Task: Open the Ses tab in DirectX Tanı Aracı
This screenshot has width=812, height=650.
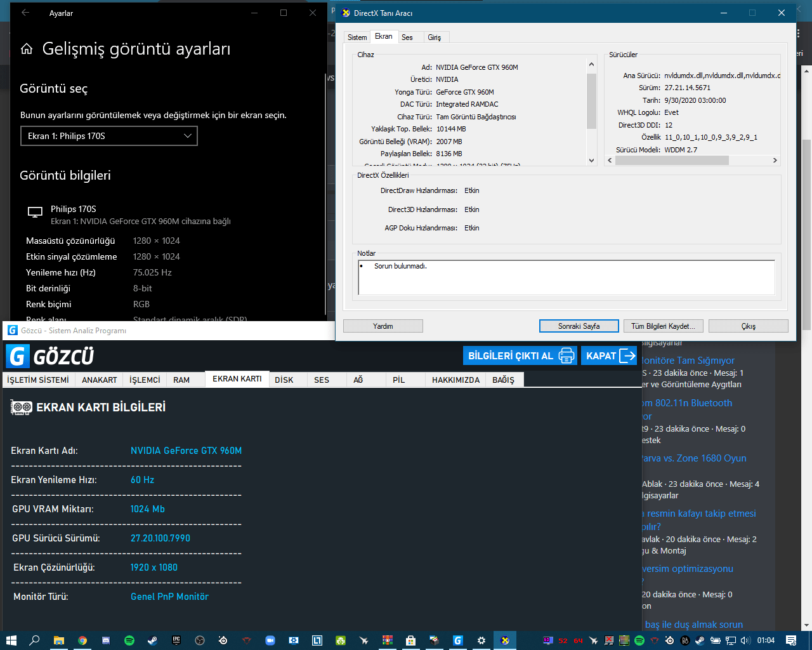Action: pos(407,37)
